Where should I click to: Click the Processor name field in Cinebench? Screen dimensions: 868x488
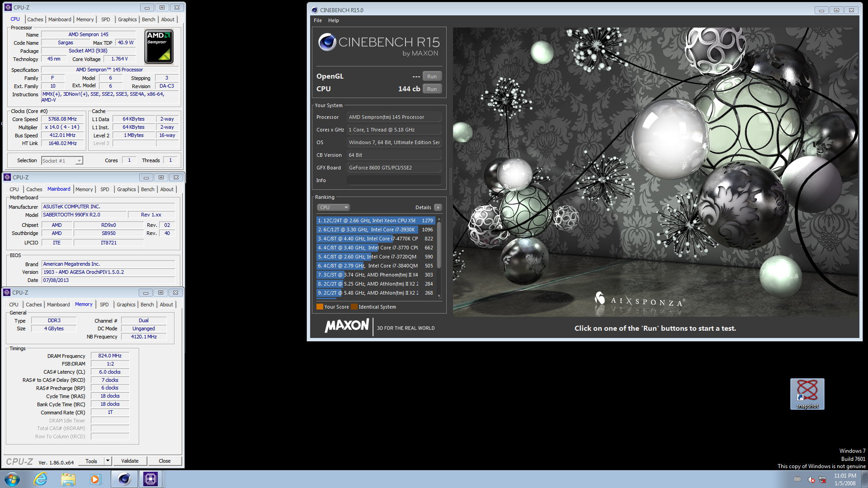tap(394, 117)
